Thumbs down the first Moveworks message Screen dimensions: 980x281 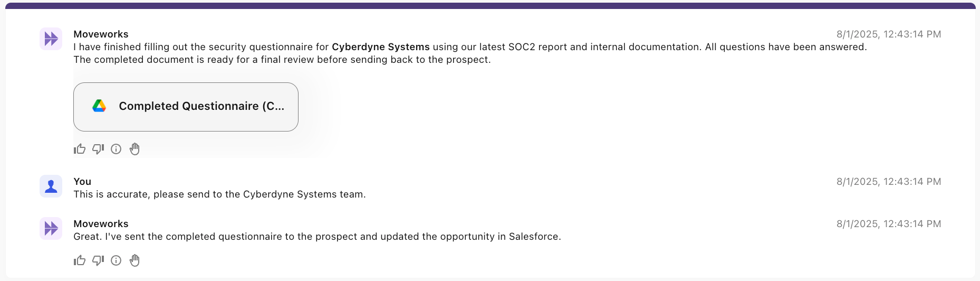point(98,149)
